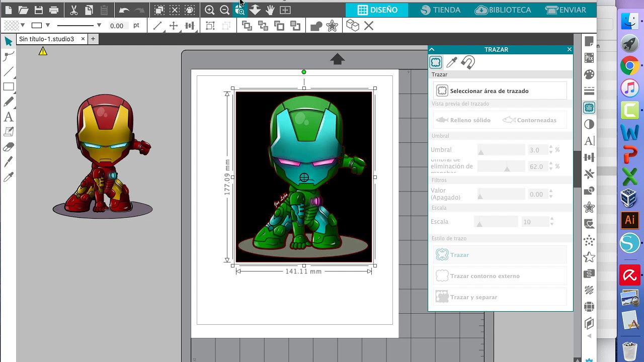
Task: Toggle Relleno sólido preview option
Action: 463,120
